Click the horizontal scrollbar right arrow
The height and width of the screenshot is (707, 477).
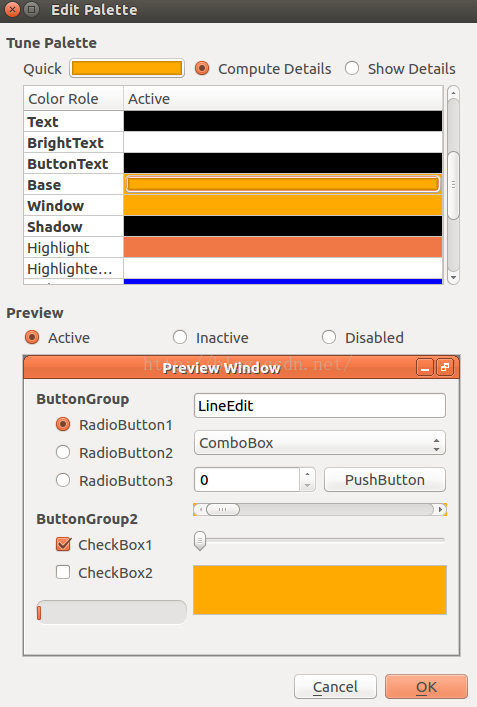tap(440, 510)
